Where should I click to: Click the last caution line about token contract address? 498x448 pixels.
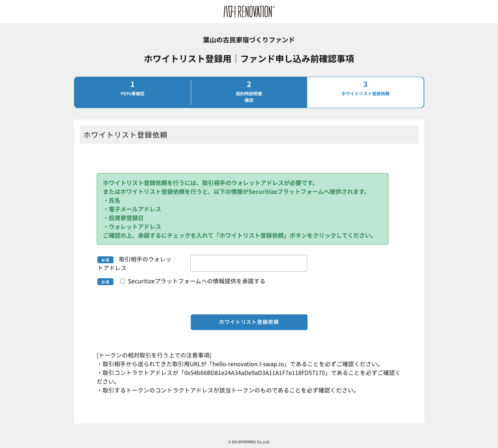click(x=227, y=390)
